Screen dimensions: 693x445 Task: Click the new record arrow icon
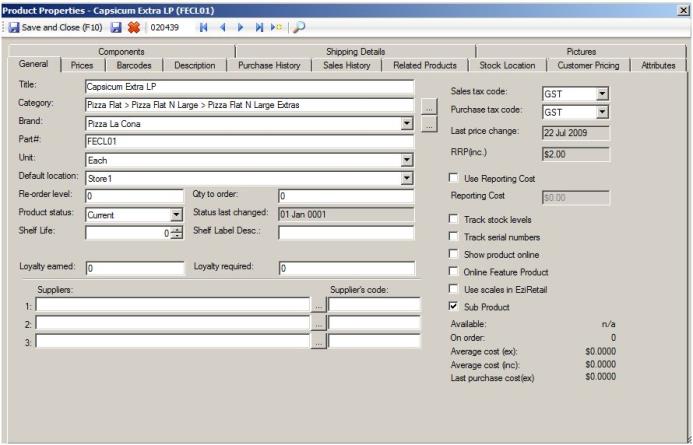[x=276, y=27]
